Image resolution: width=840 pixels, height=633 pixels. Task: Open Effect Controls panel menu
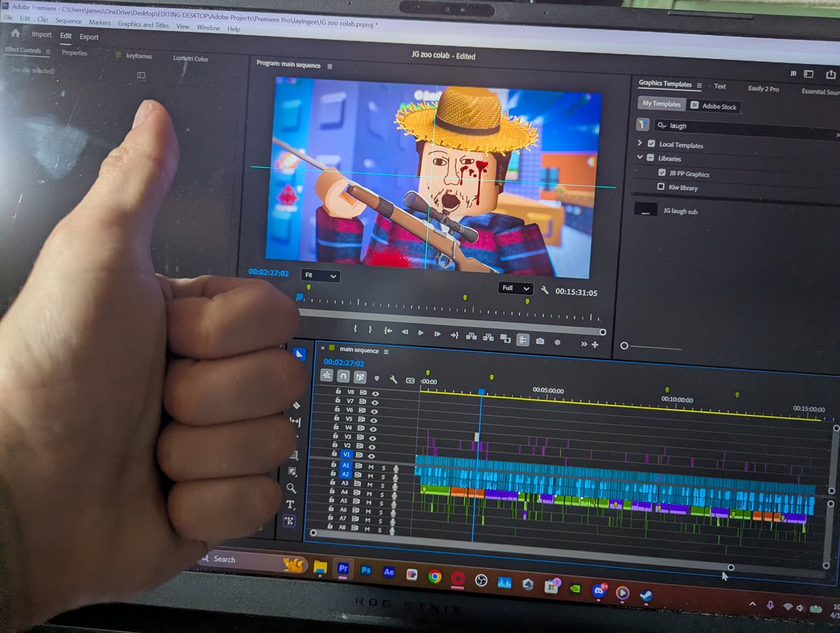pyautogui.click(x=48, y=51)
